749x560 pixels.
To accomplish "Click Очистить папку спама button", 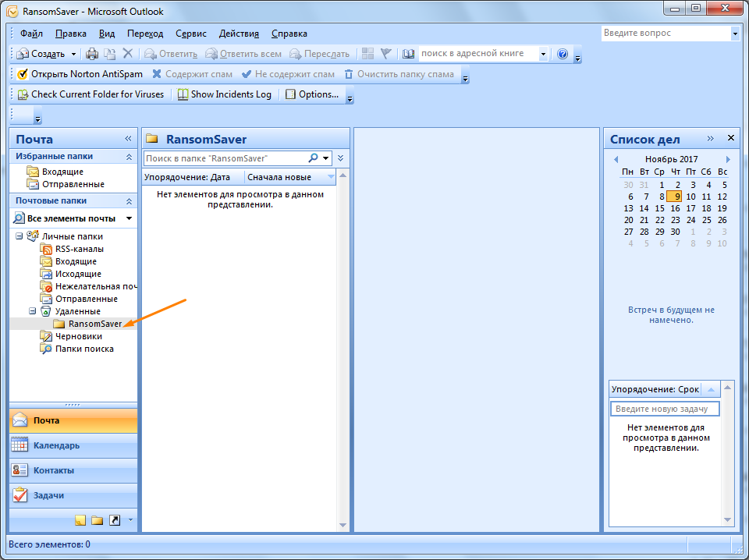I will point(399,74).
